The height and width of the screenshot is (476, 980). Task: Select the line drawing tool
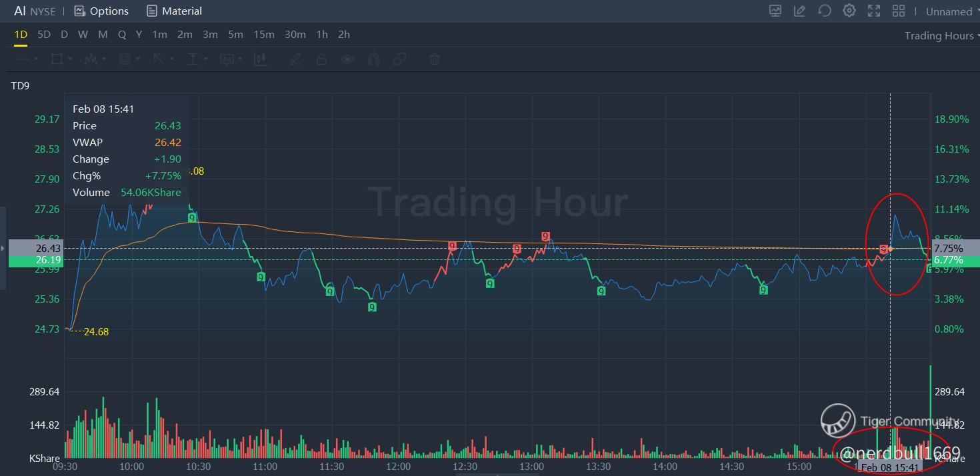click(x=24, y=59)
